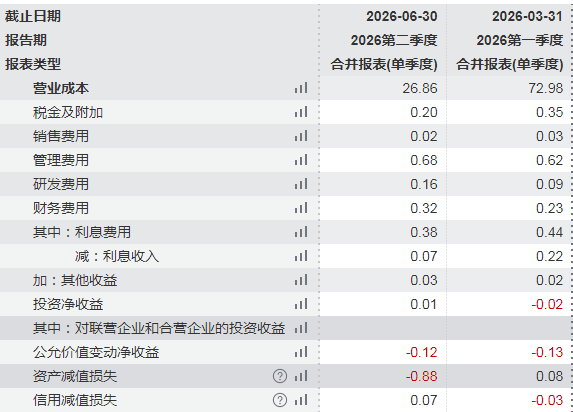
Task: Show trend chart for 管理费用
Action: pos(301,160)
